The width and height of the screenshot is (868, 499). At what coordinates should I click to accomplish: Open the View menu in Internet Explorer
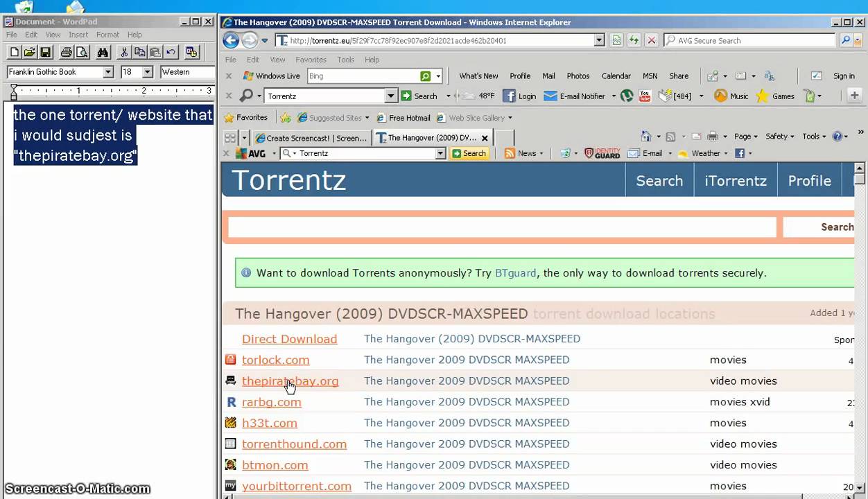pos(277,60)
